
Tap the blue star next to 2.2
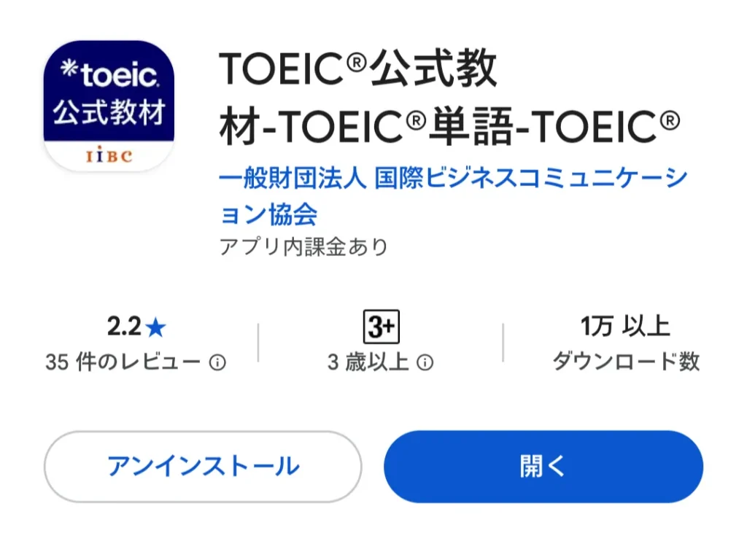[x=155, y=327]
